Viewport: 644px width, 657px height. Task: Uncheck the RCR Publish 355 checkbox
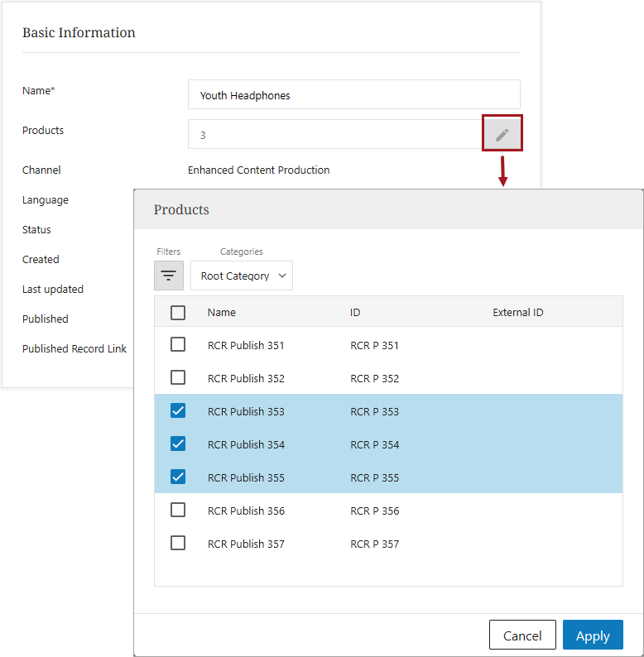[178, 477]
